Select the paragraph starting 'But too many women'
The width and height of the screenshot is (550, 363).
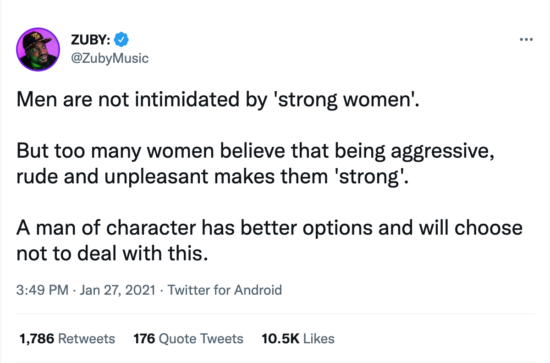(255, 163)
